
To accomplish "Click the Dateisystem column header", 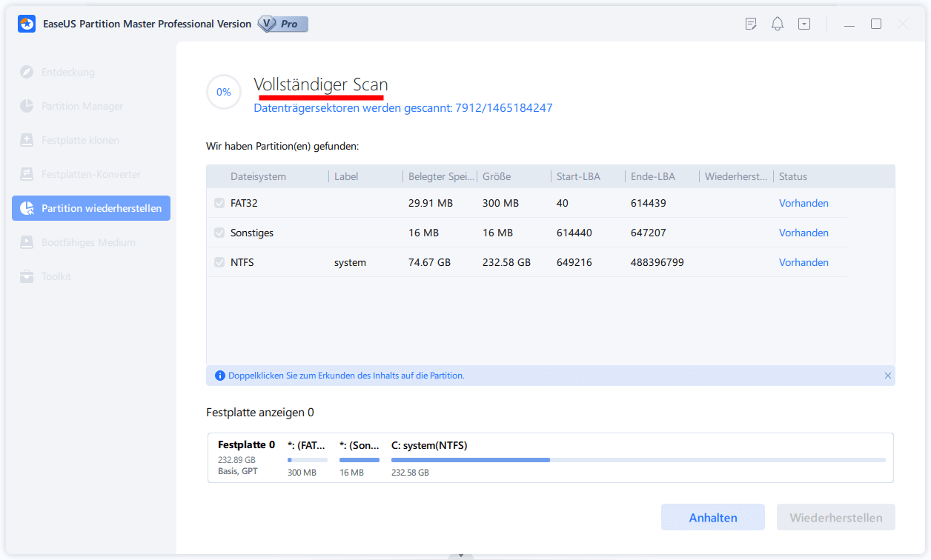I will tap(258, 176).
